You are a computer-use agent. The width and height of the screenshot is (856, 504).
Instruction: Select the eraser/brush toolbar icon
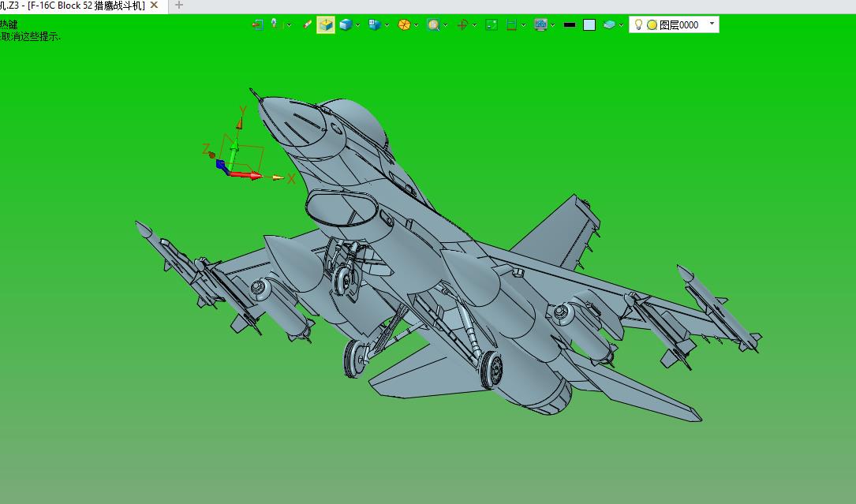coord(308,24)
